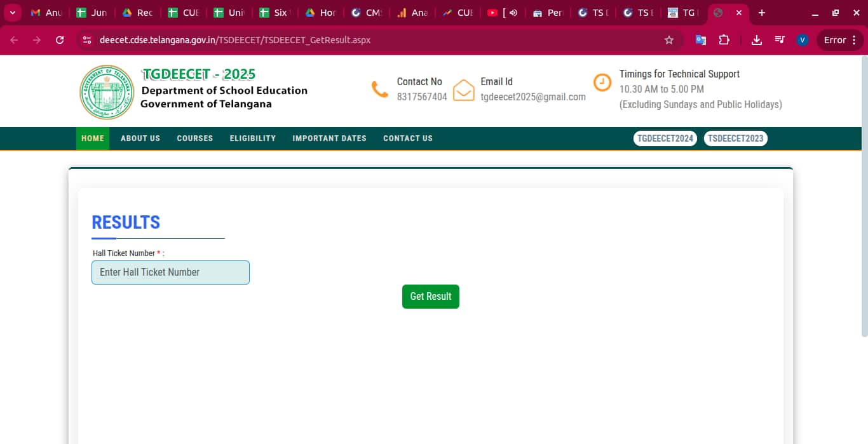Click the tgdeecet2025@gmail.com email address
868x444 pixels.
[x=533, y=97]
